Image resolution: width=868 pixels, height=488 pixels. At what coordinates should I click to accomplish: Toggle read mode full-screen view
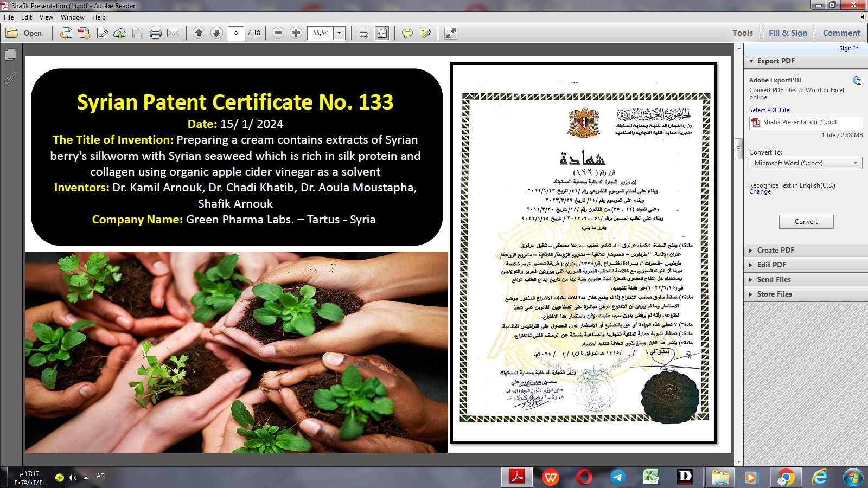click(x=450, y=33)
